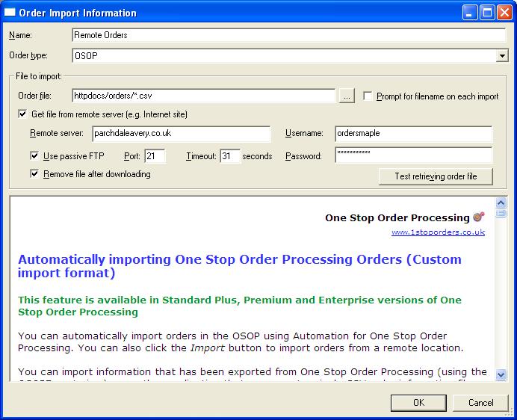Maximize the Order Import Information window
This screenshot has height=420, width=517.
tap(487, 13)
